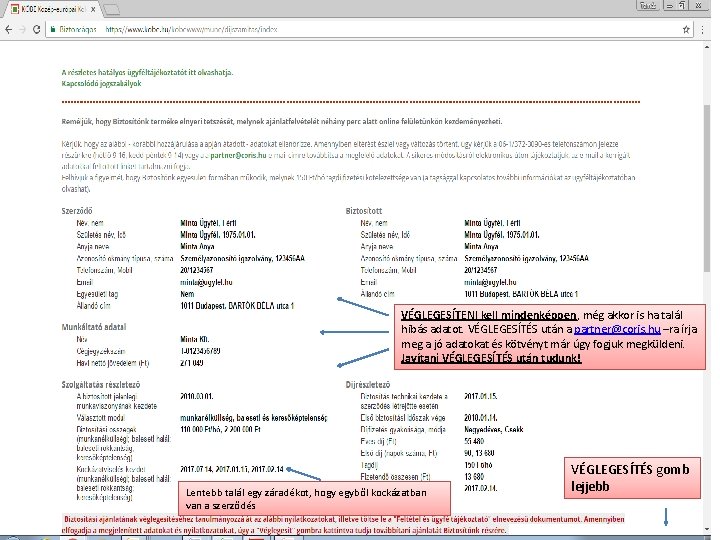Click Szerződő ID 'Személyazonosító igazolvány, 123456AA'
Image resolution: width=720 pixels, height=540 pixels.
click(242, 259)
